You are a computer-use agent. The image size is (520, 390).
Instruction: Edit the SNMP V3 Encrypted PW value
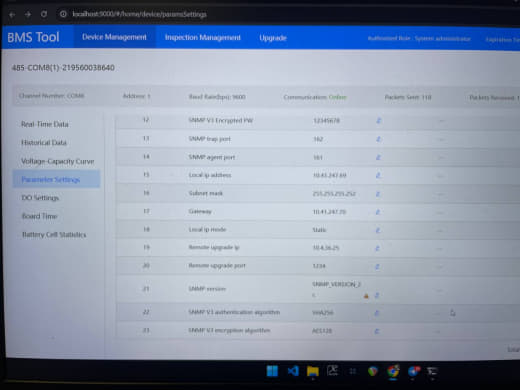point(378,120)
